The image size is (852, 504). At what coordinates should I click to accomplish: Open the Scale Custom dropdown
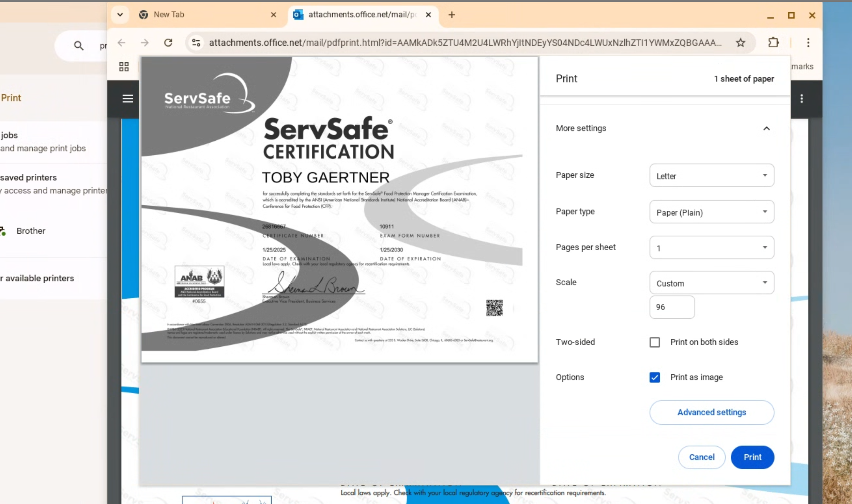711,283
